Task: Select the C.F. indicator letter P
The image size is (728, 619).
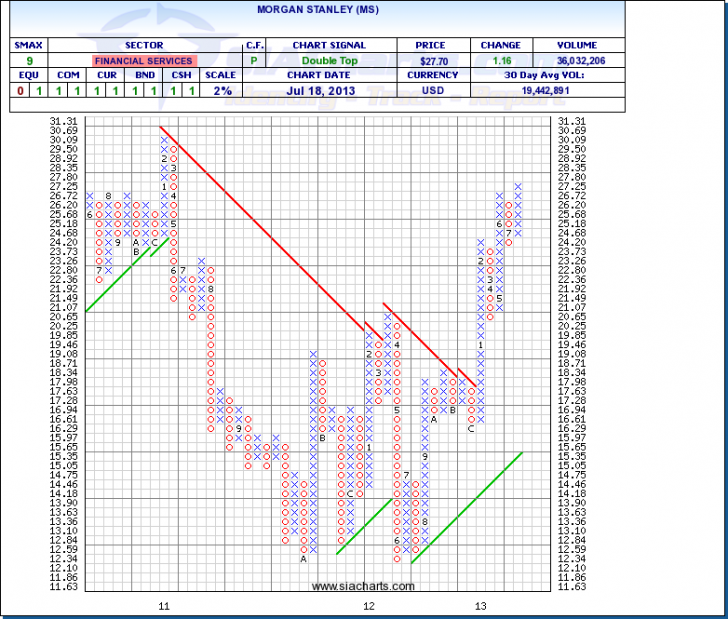Action: coord(253,60)
